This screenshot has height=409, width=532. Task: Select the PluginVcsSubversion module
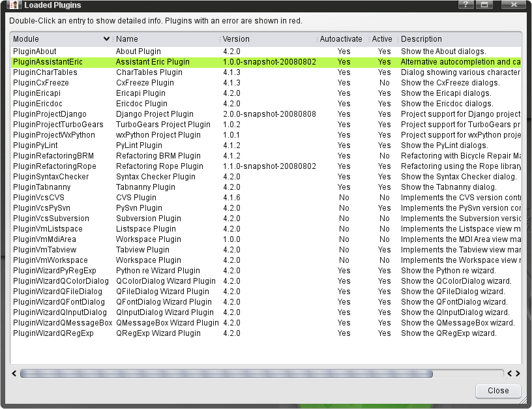click(51, 219)
